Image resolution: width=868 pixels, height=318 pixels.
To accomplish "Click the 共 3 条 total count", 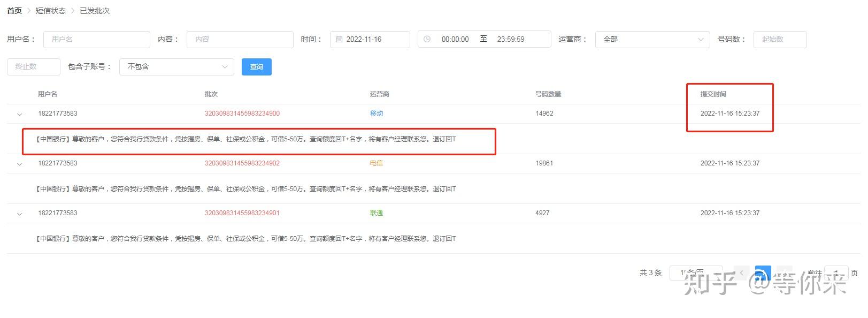I will pyautogui.click(x=651, y=273).
